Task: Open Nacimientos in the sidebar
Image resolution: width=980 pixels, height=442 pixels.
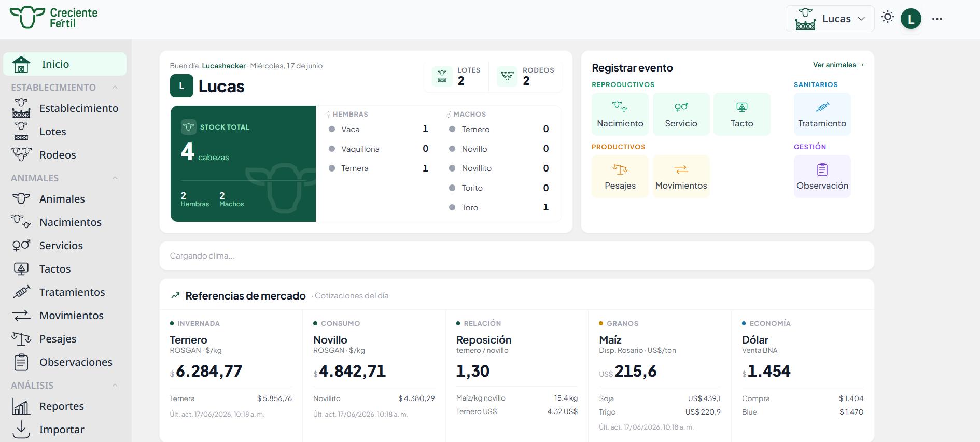Action: point(65,222)
